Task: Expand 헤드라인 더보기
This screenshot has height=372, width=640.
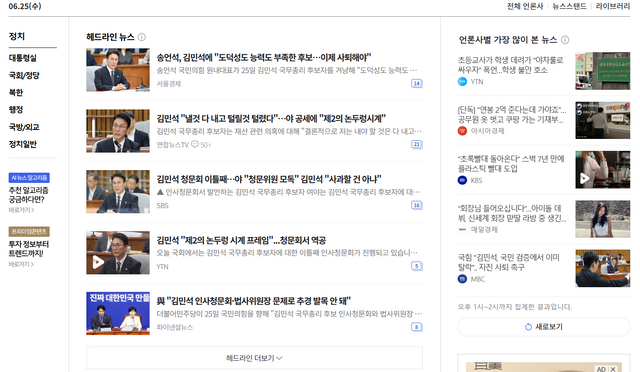Action: pos(254,358)
